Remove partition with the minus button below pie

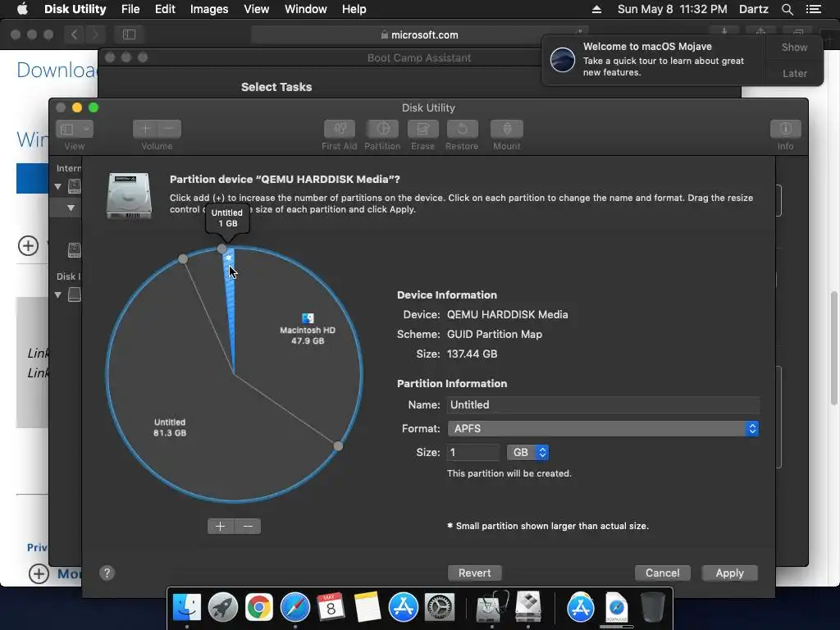coord(248,526)
